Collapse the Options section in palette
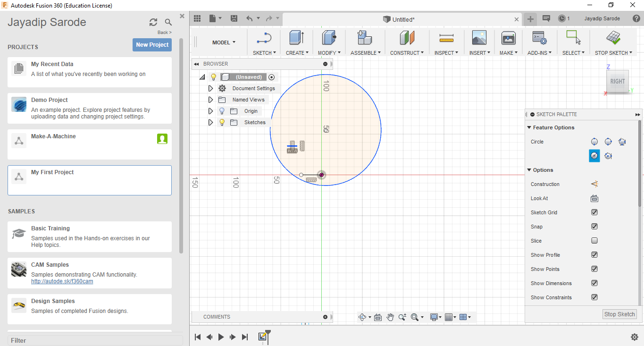644x346 pixels. pos(529,170)
